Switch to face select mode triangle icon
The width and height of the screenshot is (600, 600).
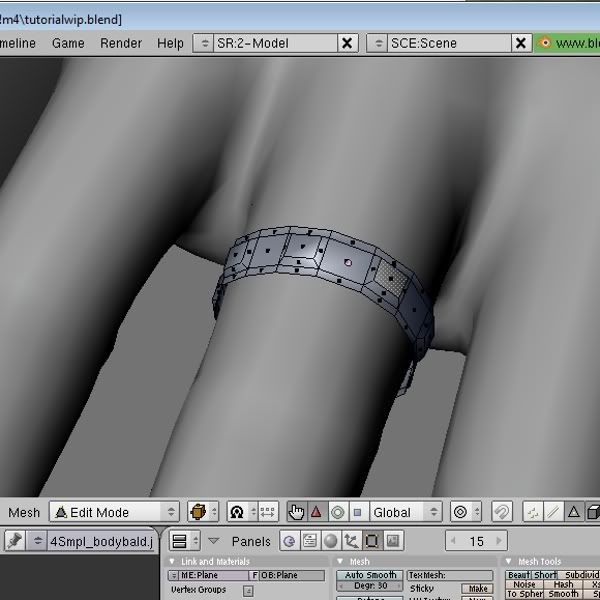573,512
